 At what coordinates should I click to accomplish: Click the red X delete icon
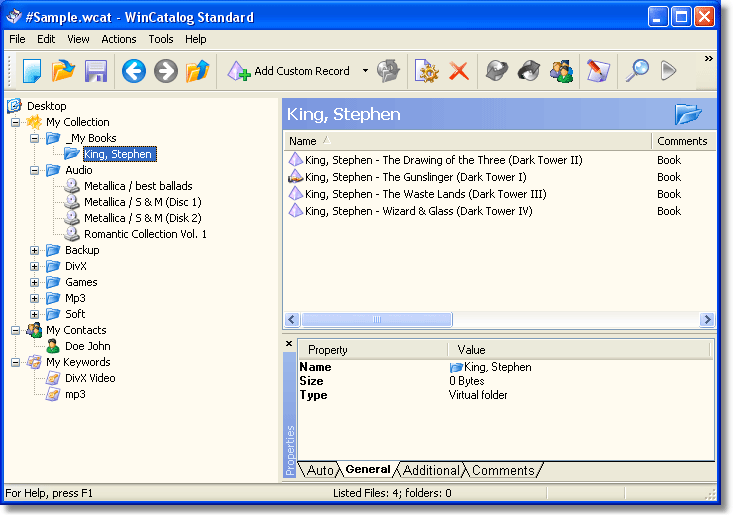coord(459,71)
